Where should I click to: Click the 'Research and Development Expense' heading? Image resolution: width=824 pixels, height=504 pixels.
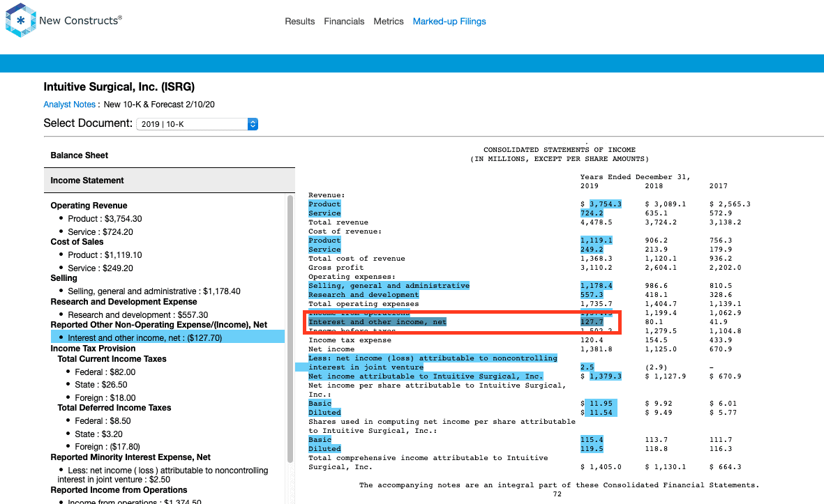point(123,302)
